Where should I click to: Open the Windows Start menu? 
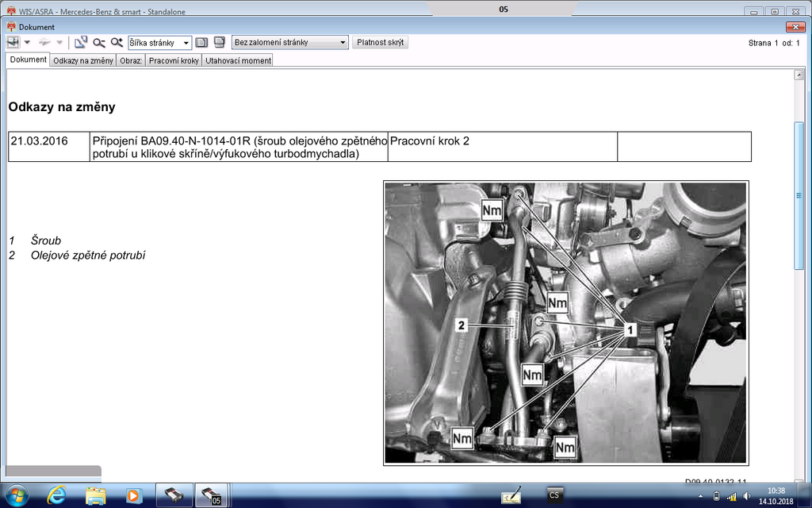pos(16,495)
